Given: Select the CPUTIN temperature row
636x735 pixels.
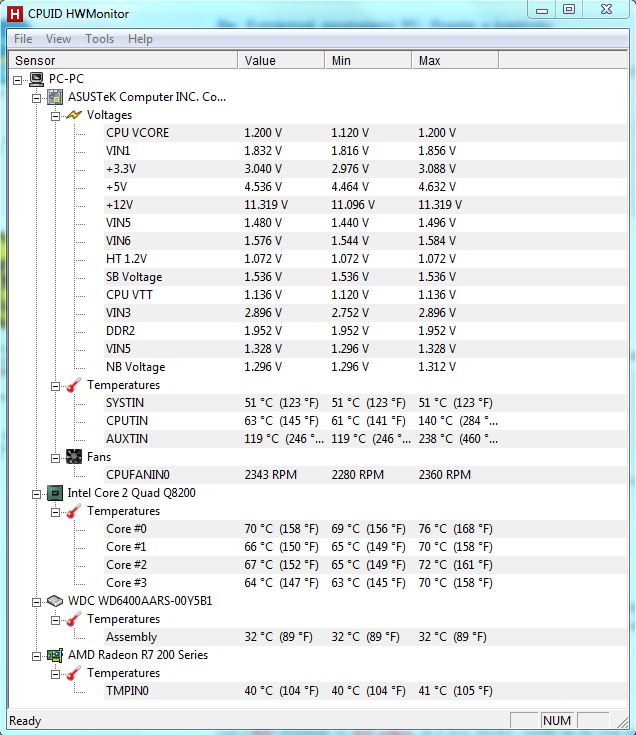Looking at the screenshot, I should [x=366, y=421].
